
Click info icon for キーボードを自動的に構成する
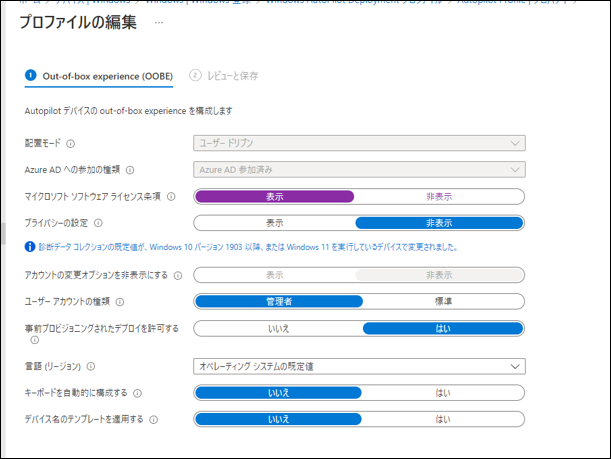click(x=138, y=393)
